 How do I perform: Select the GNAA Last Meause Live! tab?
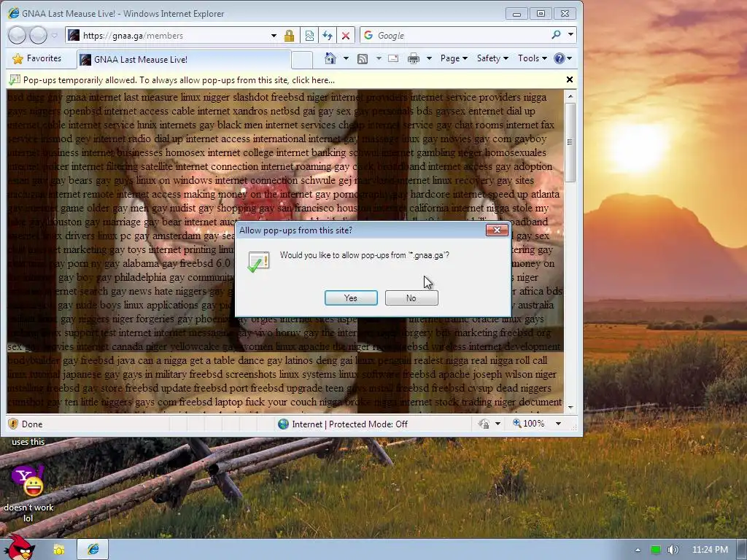(183, 60)
